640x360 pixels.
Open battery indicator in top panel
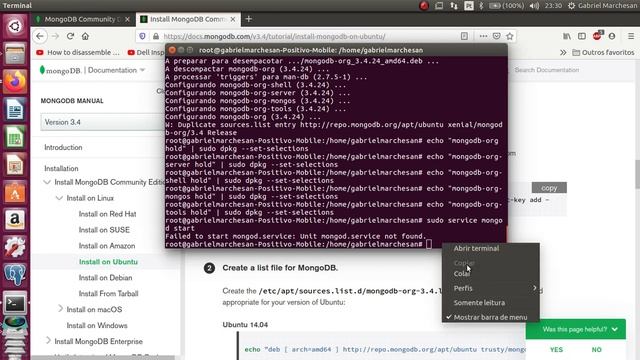[x=506, y=6]
